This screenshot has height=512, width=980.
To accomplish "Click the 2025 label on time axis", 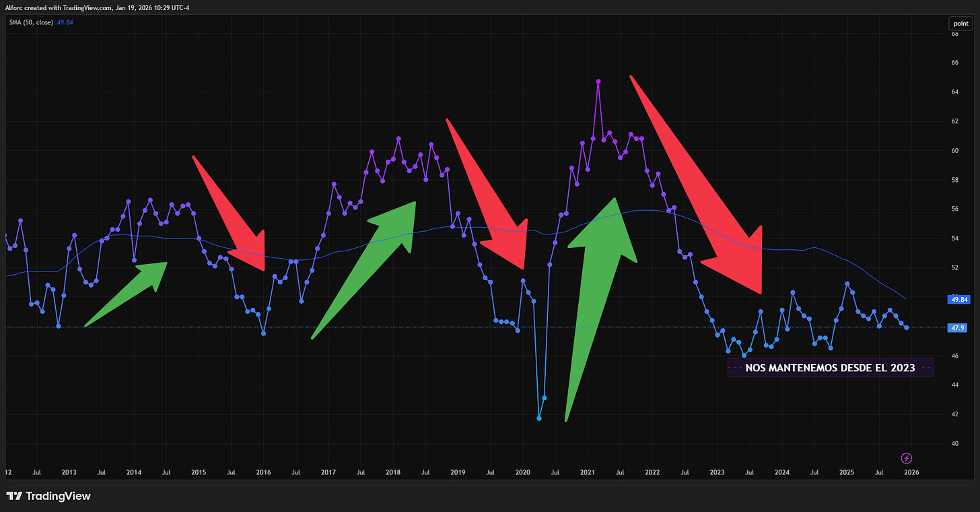I will (x=847, y=472).
